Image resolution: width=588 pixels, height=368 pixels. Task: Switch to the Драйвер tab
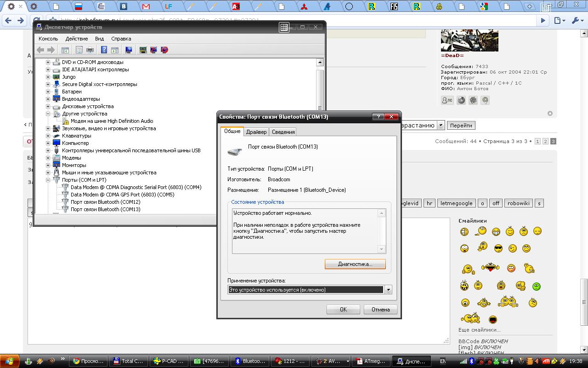click(256, 132)
